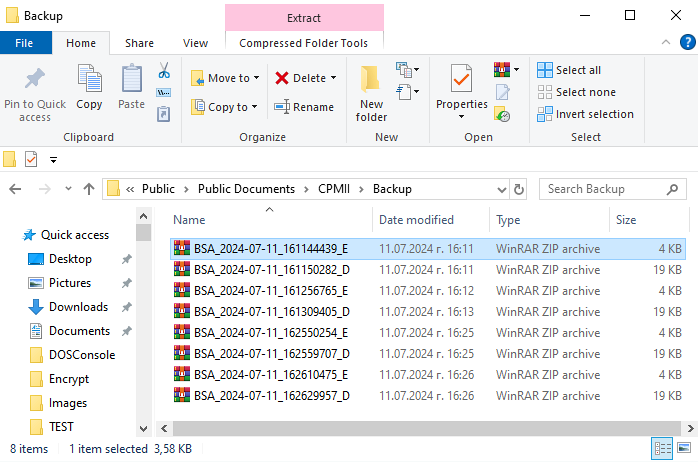Image resolution: width=698 pixels, height=466 pixels.
Task: Open Recent locations dropdown arrow
Action: click(68, 189)
